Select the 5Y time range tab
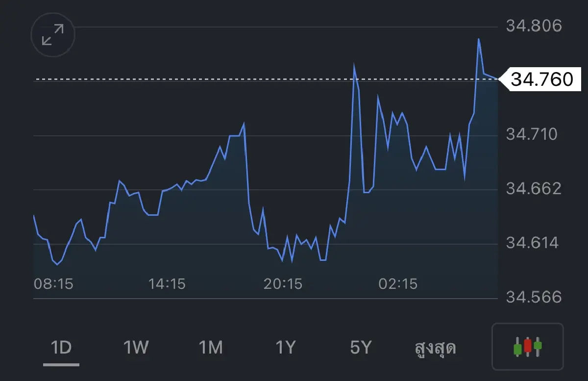 point(361,348)
